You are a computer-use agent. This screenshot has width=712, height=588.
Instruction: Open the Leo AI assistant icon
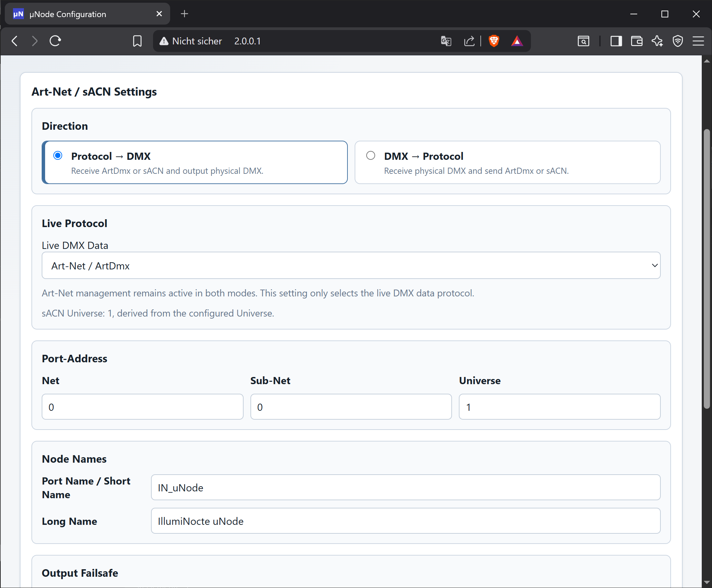click(657, 41)
